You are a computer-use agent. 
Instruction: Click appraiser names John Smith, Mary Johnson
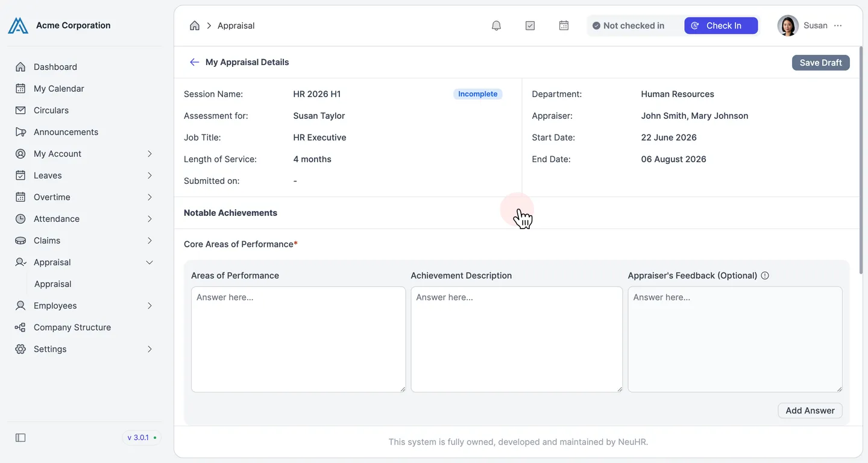pos(694,116)
